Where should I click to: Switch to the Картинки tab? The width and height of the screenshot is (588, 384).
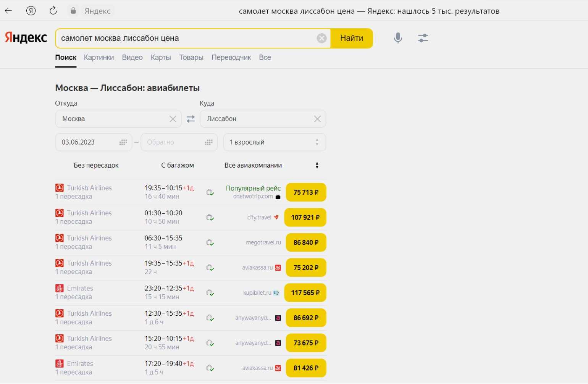click(x=99, y=58)
